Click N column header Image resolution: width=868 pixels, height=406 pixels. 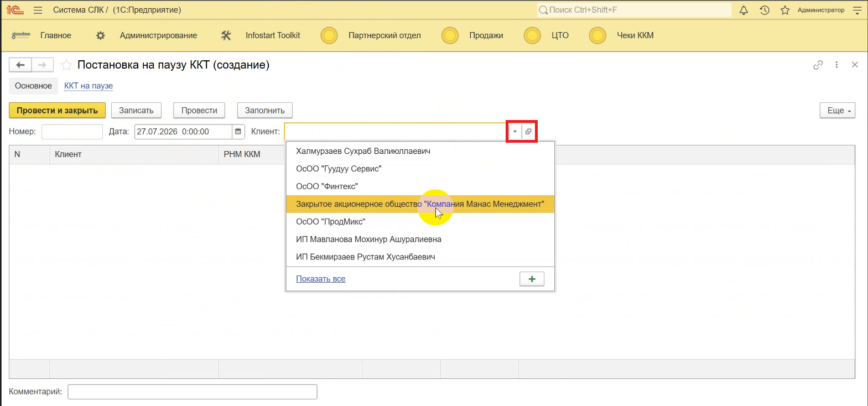tap(29, 154)
